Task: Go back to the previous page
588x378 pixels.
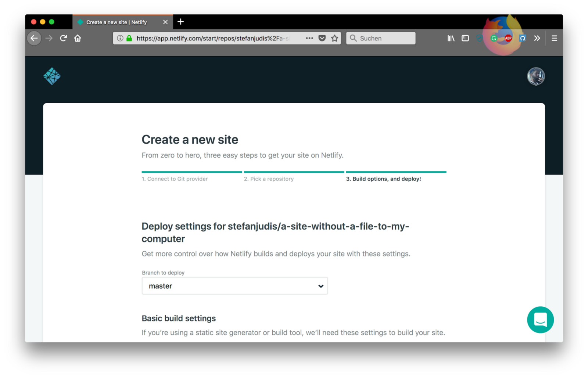Action: (x=34, y=38)
